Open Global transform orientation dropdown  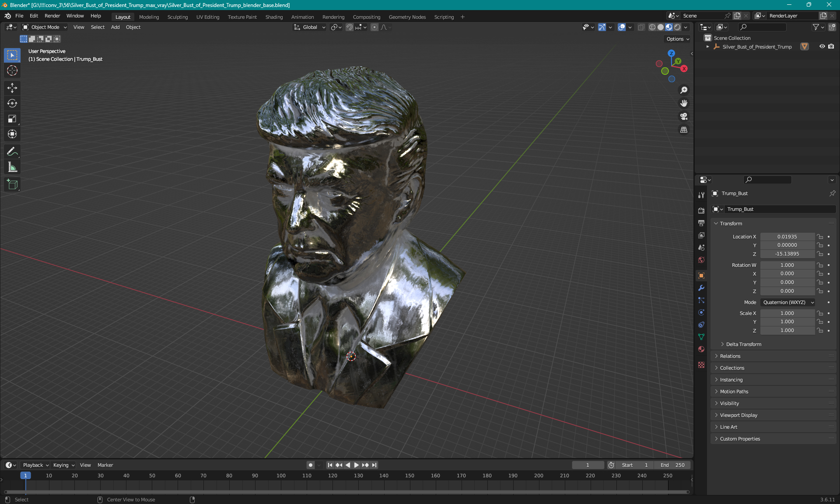pyautogui.click(x=310, y=27)
